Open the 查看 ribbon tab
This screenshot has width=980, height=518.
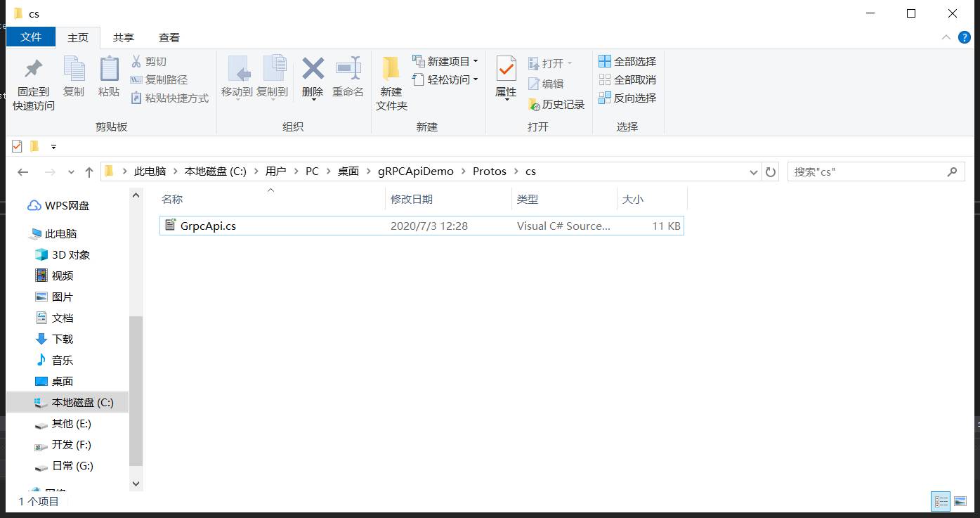point(169,37)
